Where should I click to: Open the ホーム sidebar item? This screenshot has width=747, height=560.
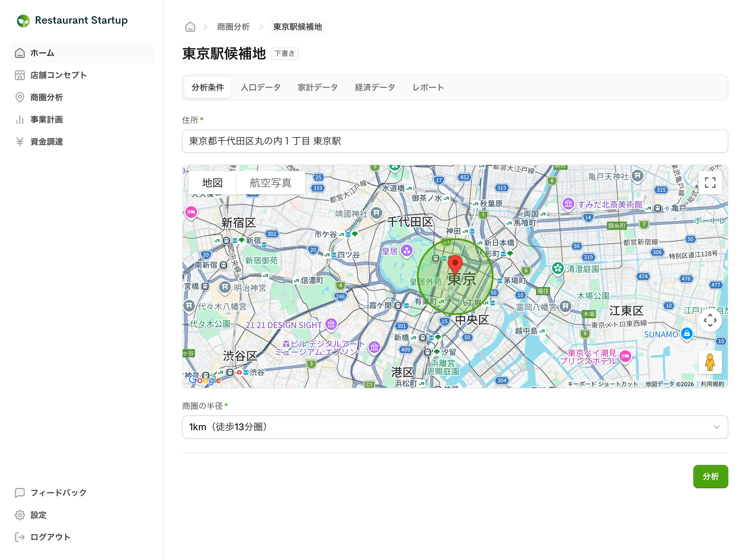81,53
